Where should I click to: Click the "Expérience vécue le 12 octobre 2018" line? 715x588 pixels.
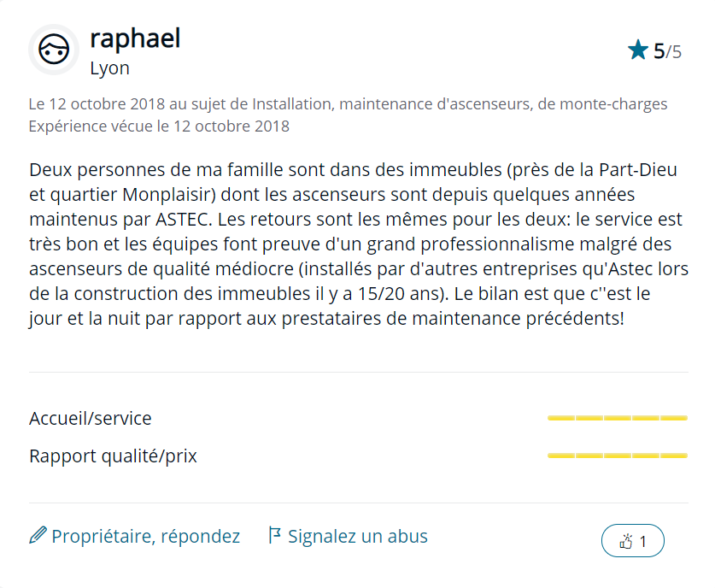point(159,126)
